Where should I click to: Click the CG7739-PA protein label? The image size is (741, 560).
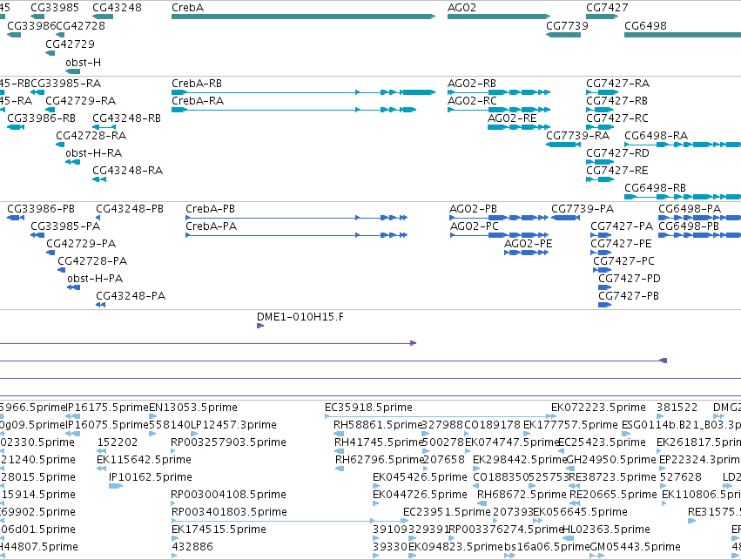click(583, 209)
